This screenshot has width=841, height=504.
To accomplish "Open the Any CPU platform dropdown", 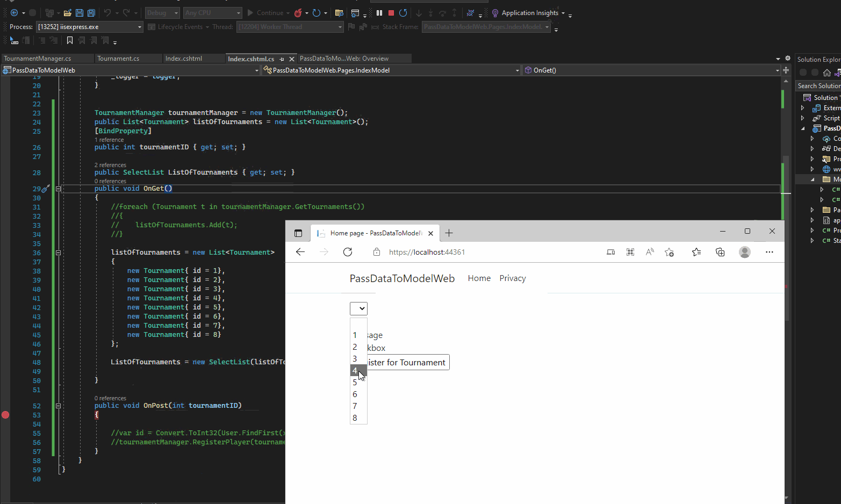I will coord(213,13).
